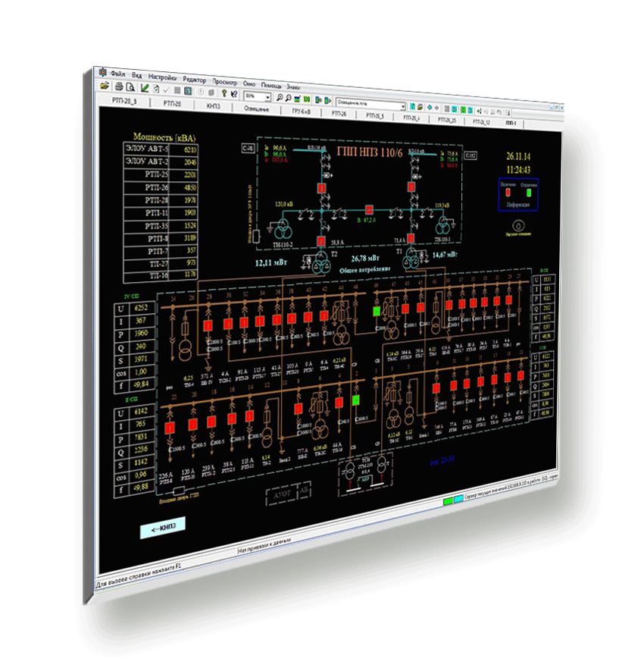Switch to the КНПЗ tab
644x671 pixels.
click(213, 105)
